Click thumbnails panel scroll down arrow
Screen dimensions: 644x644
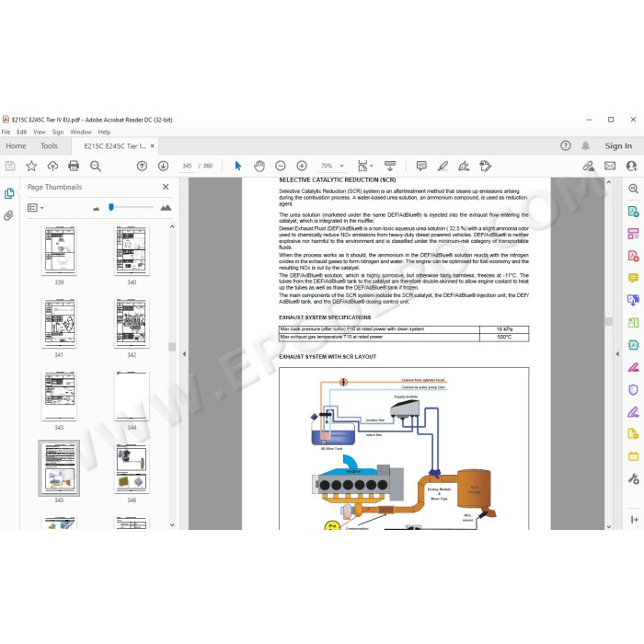point(172,525)
